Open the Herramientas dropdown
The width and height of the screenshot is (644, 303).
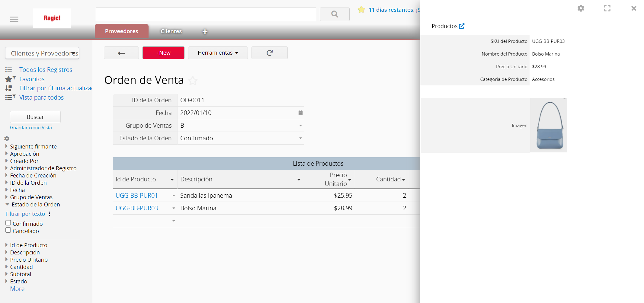tap(218, 53)
